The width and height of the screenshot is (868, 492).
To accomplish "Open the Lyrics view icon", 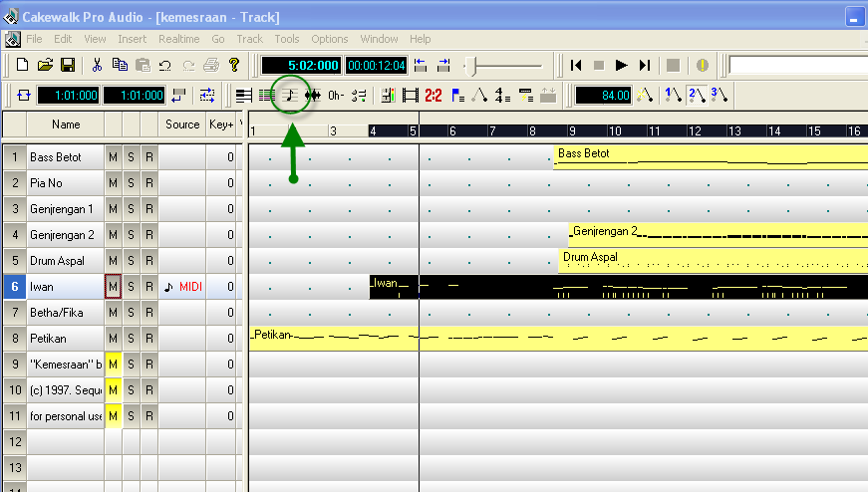I will (336, 96).
